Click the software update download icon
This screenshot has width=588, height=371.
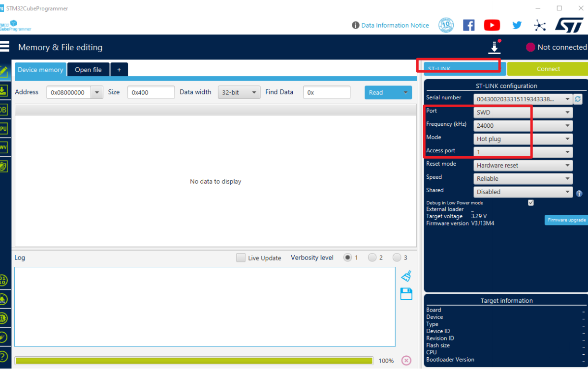[x=494, y=48]
